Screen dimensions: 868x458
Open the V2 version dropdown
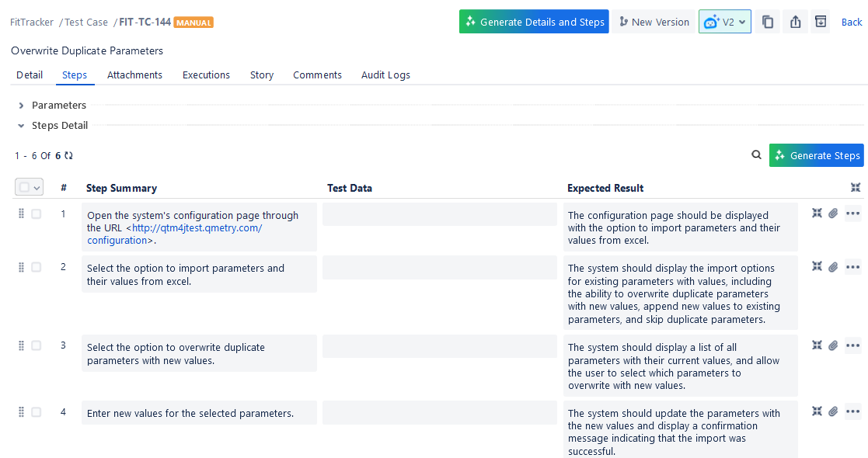(x=724, y=21)
